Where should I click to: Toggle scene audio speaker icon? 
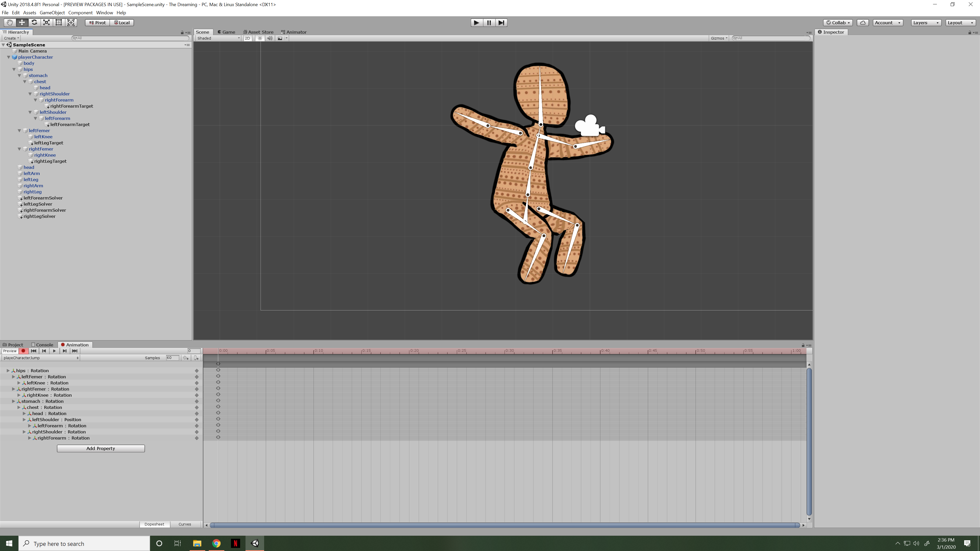270,38
